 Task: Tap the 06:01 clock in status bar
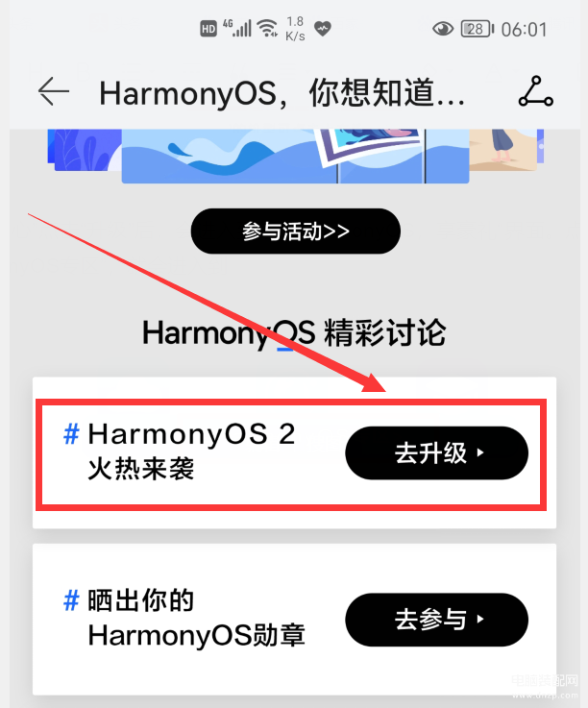524,30
